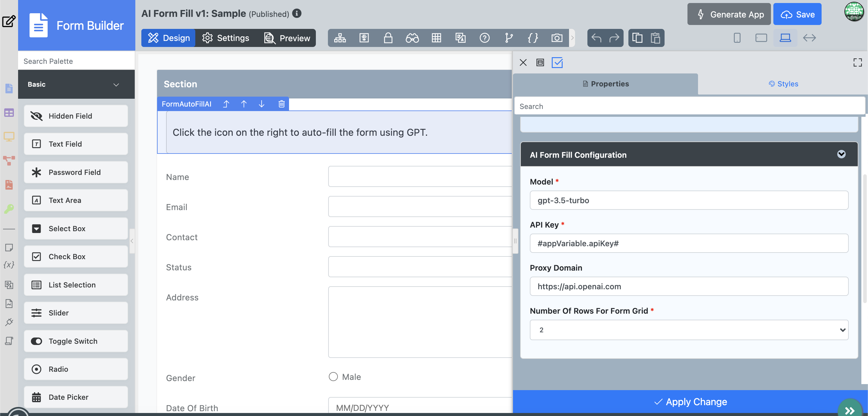Viewport: 868px width, 416px height.
Task: Click the undo arrow in toolbar
Action: click(596, 38)
